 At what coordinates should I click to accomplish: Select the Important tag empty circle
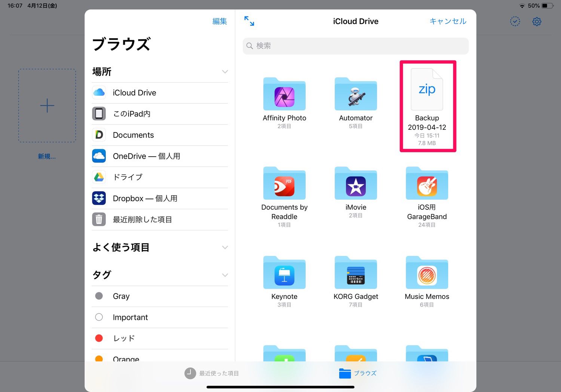pos(99,317)
